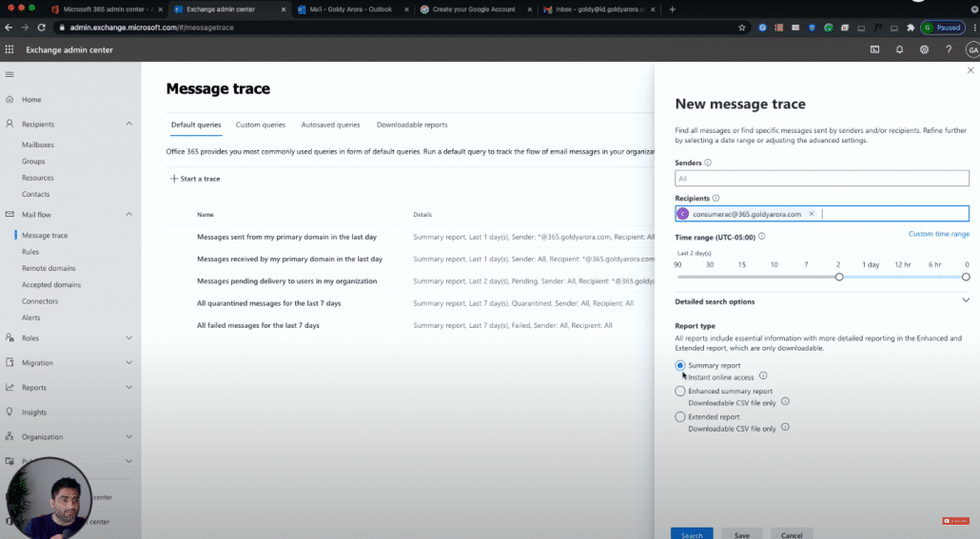
Task: Toggle the hamburger navigation menu
Action: point(10,74)
